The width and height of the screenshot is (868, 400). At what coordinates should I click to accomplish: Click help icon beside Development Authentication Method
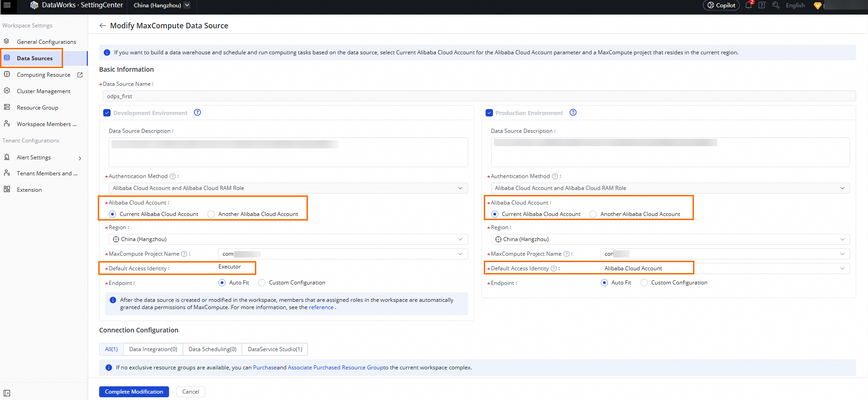coord(173,176)
